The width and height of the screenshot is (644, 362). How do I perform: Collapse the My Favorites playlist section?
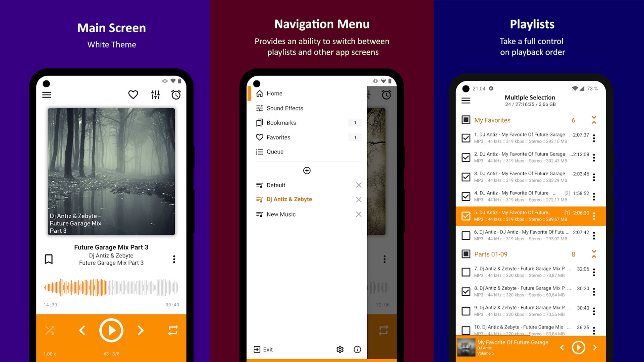point(594,120)
